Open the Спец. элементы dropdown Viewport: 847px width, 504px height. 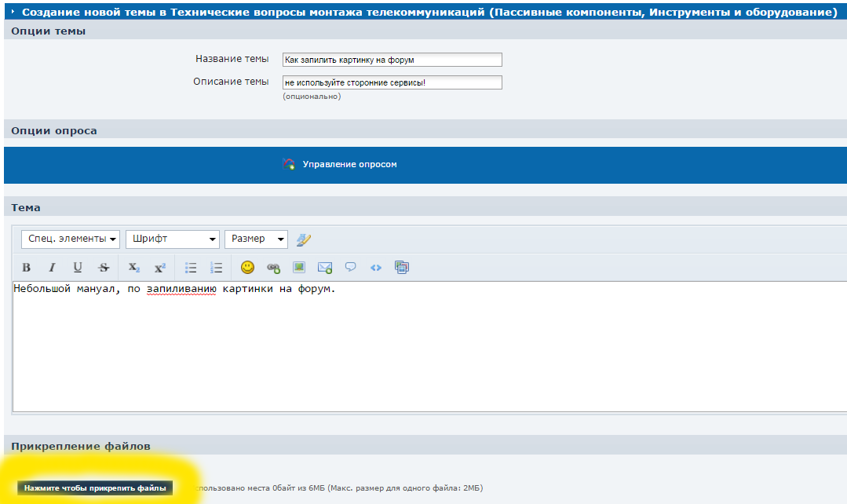click(71, 239)
